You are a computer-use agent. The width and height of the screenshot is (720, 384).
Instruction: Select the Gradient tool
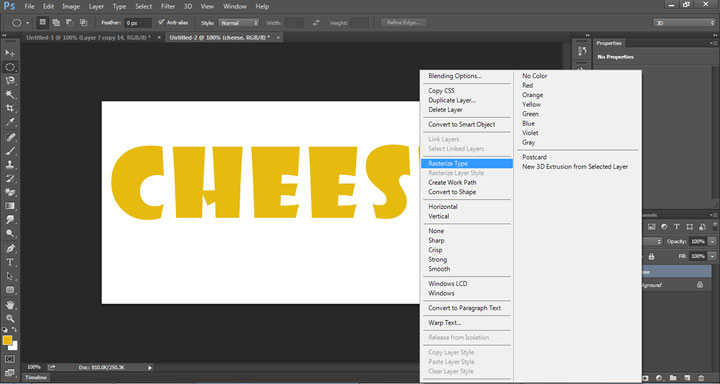[10, 206]
